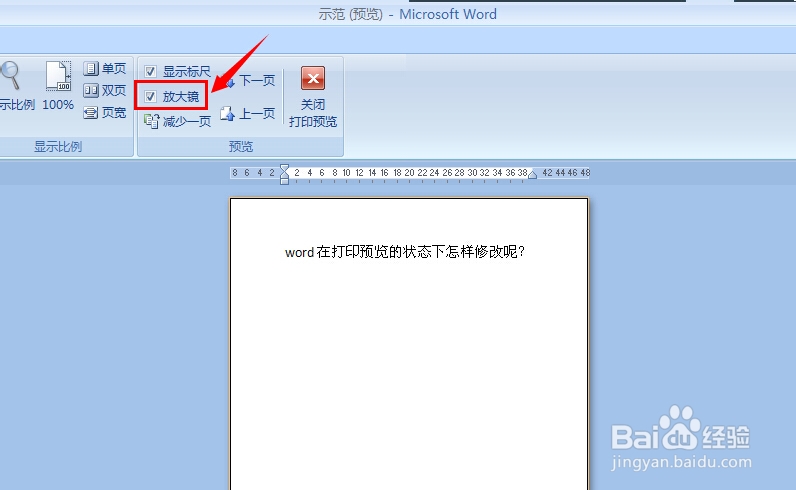796x490 pixels.
Task: Go to next page (下一页)
Action: pyautogui.click(x=250, y=80)
